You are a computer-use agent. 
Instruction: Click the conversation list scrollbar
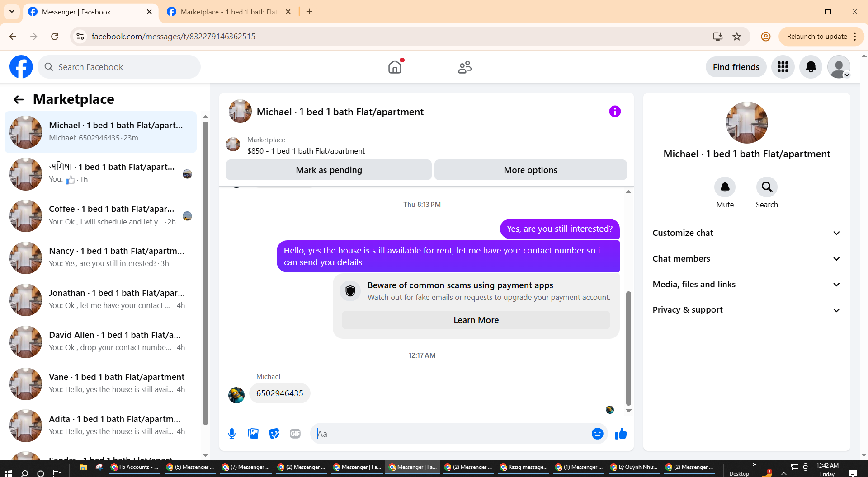[205, 273]
